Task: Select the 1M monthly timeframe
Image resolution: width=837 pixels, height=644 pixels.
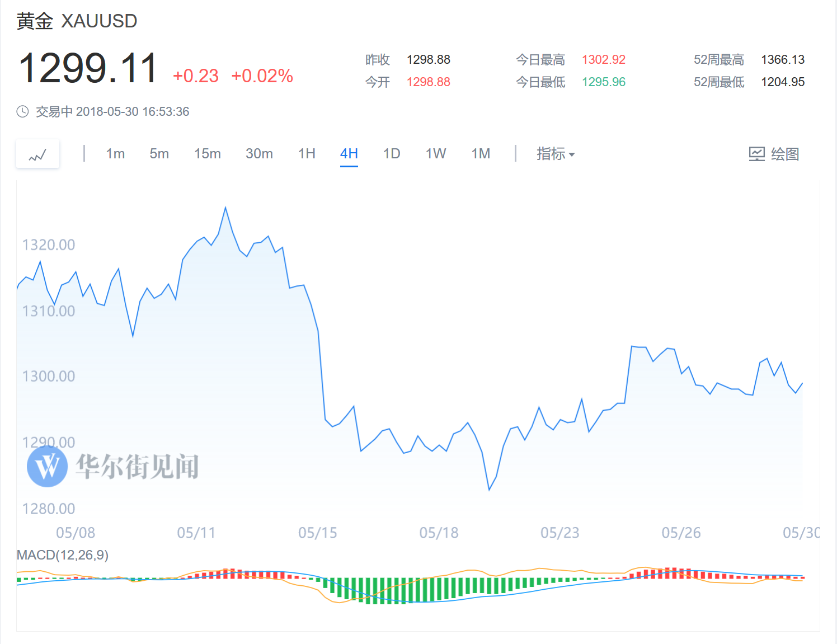Action: (x=481, y=154)
